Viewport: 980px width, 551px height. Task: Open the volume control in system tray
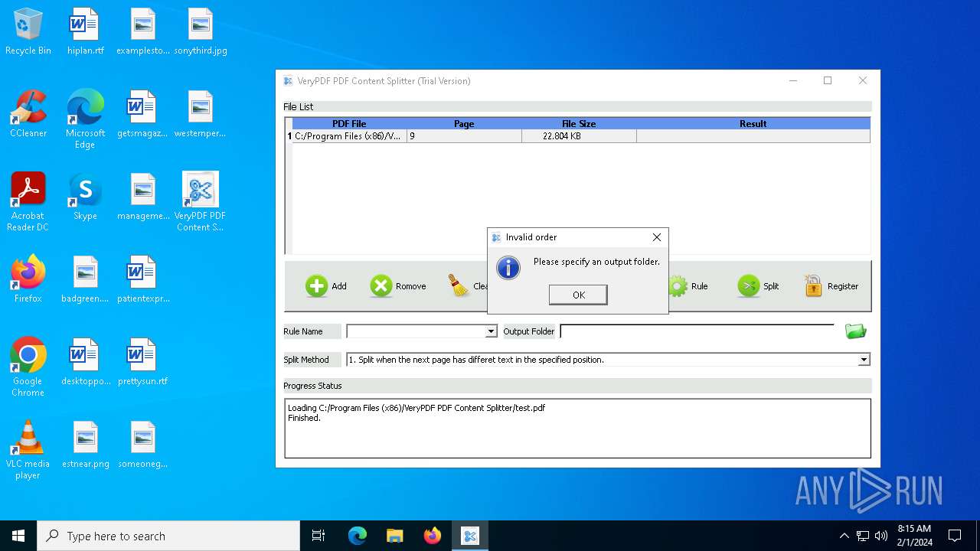(881, 536)
